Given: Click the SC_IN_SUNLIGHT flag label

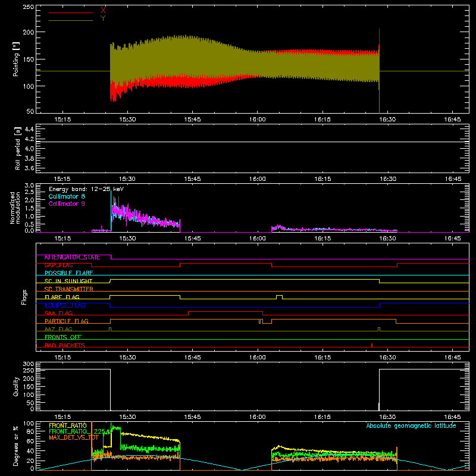Looking at the screenshot, I should [68, 281].
